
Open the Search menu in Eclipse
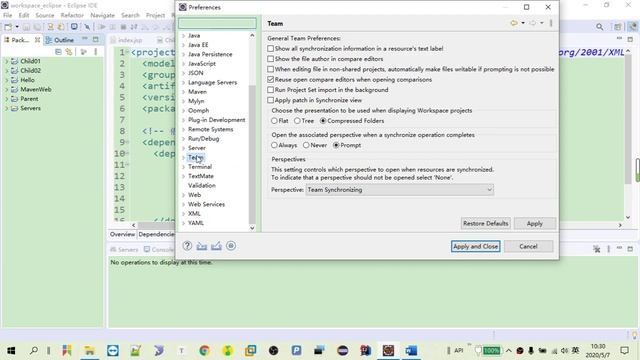pyautogui.click(x=130, y=15)
